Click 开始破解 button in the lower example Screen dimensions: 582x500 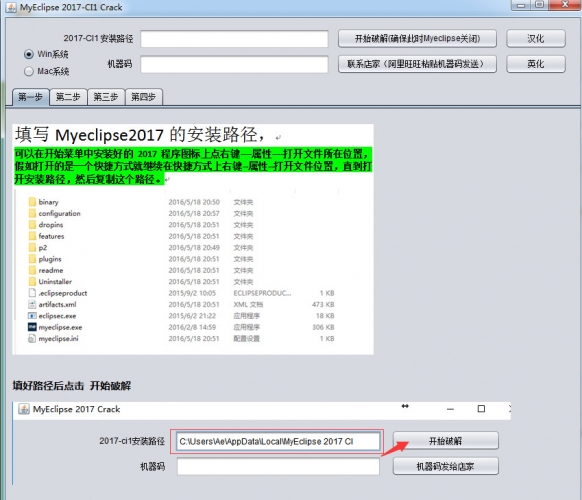pos(445,441)
